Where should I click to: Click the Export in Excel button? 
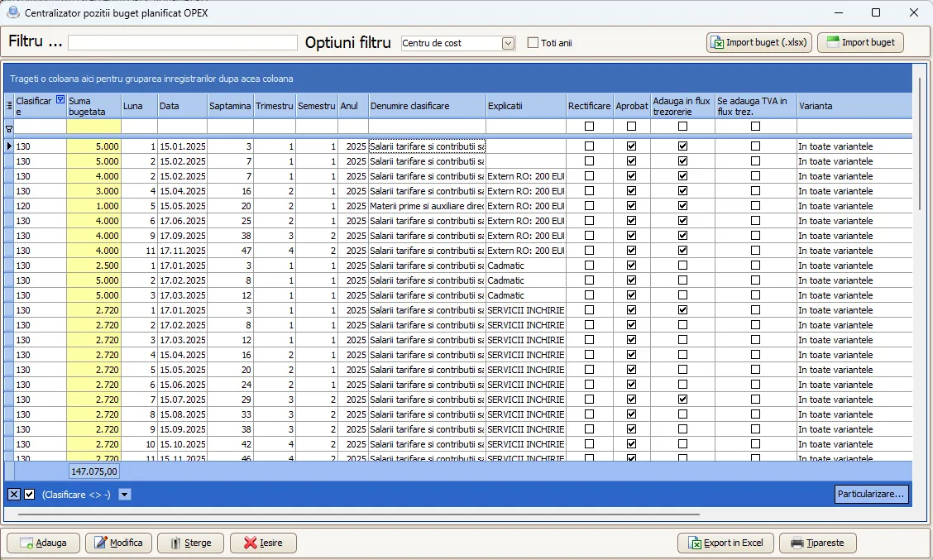726,543
